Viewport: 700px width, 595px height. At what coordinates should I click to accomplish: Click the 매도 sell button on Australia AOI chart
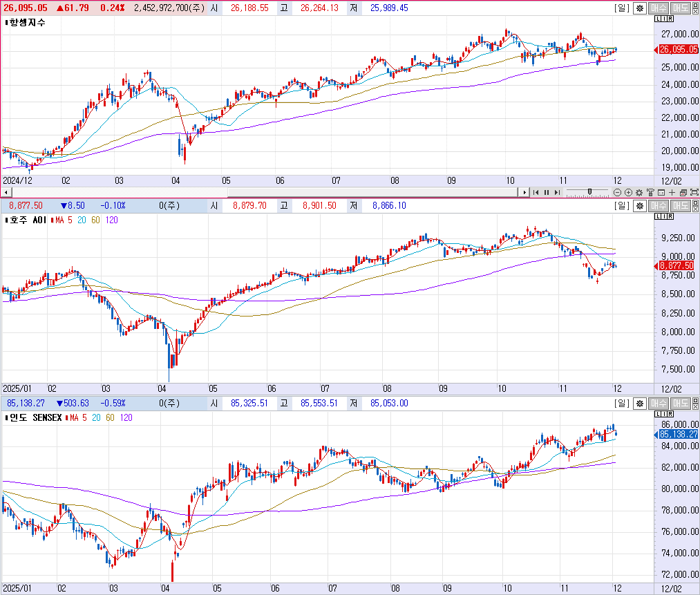(x=681, y=206)
